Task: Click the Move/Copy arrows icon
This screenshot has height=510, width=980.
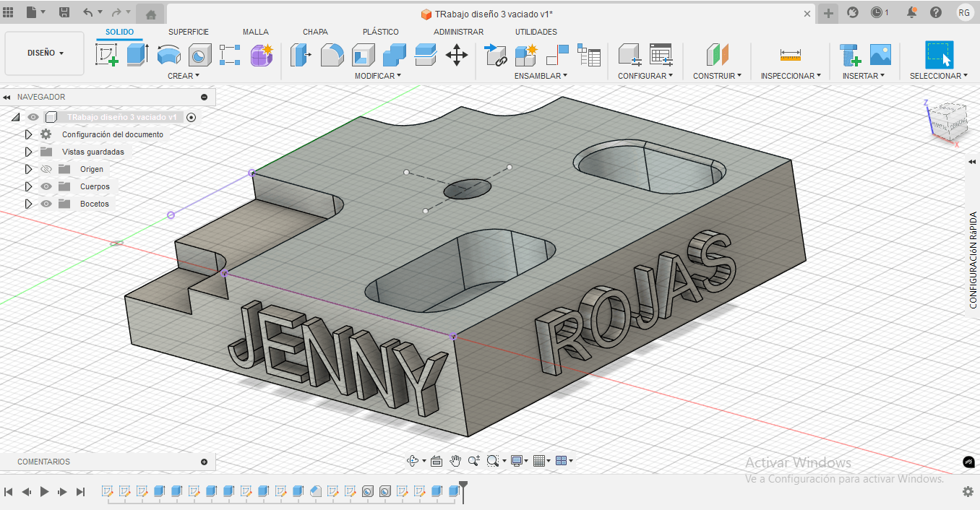Action: coord(457,55)
